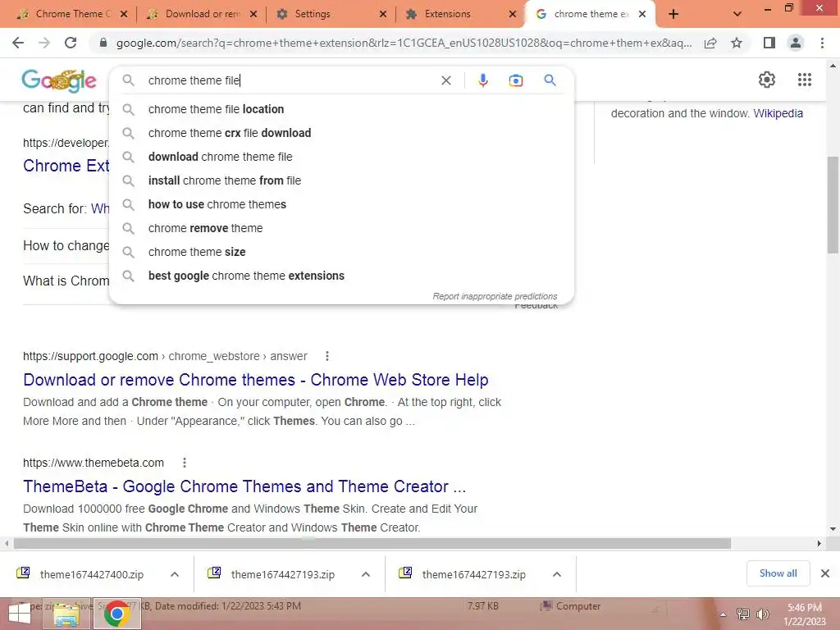Clear the search box text
Screen dimensions: 840x630
445,80
